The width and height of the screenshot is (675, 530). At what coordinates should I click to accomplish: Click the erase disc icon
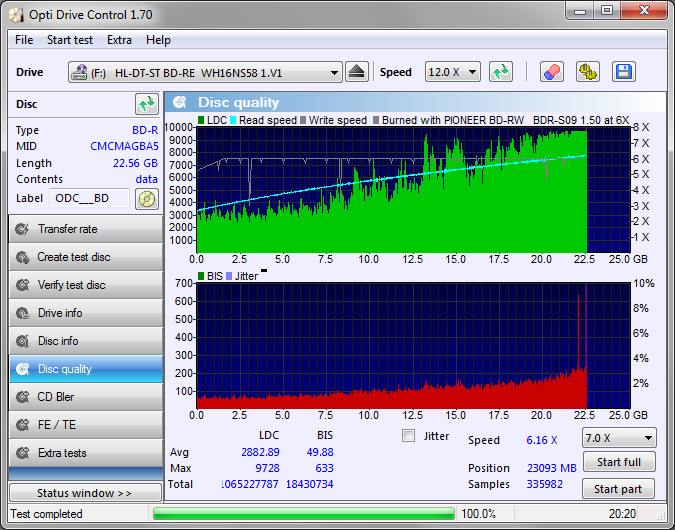click(x=551, y=72)
